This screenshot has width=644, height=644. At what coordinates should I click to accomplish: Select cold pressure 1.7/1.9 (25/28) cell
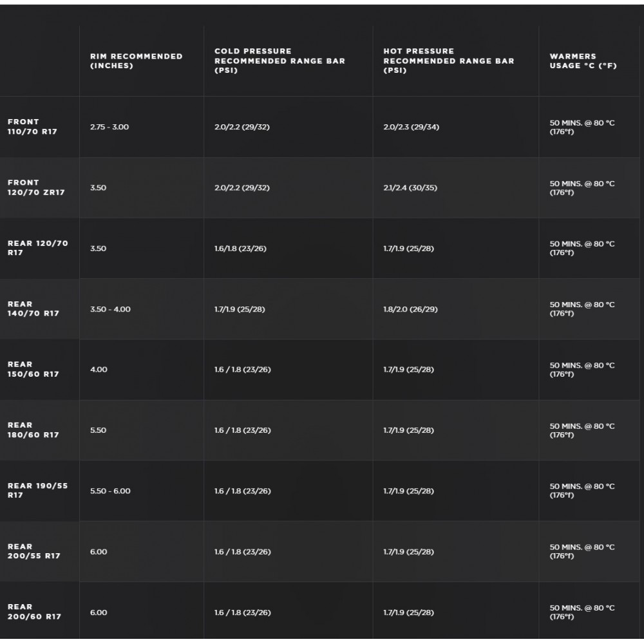click(x=240, y=309)
